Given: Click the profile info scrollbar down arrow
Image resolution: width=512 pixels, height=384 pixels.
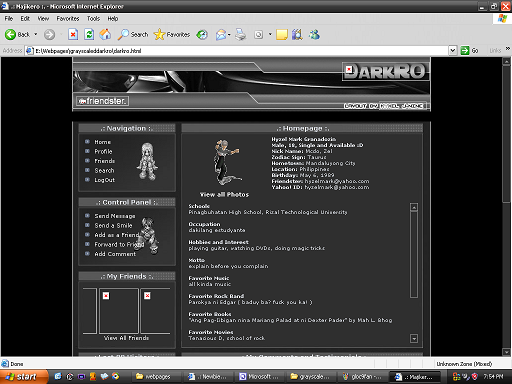Looking at the screenshot, I should tap(414, 339).
